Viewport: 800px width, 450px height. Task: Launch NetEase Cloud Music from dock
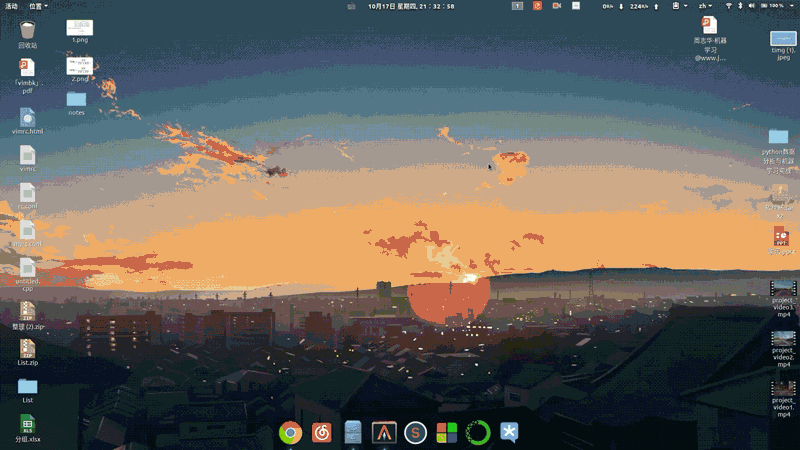pos(322,433)
